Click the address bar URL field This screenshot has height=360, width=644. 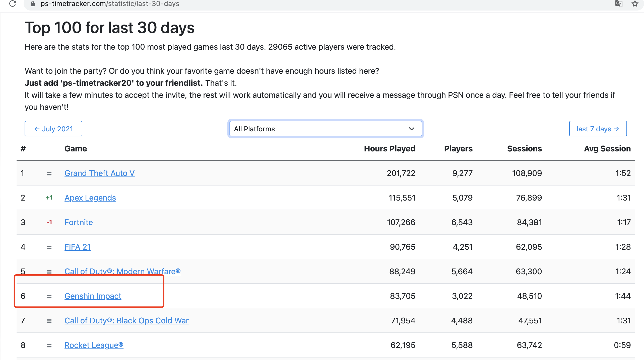pyautogui.click(x=319, y=4)
